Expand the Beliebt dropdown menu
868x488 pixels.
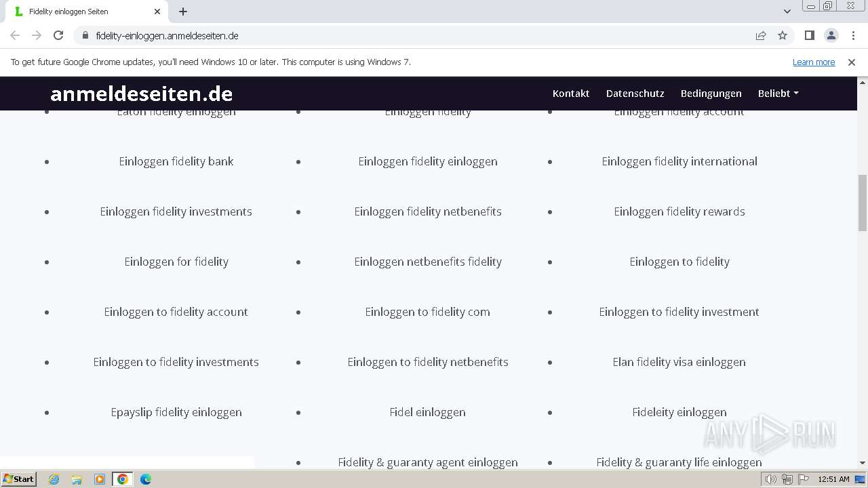pyautogui.click(x=778, y=94)
